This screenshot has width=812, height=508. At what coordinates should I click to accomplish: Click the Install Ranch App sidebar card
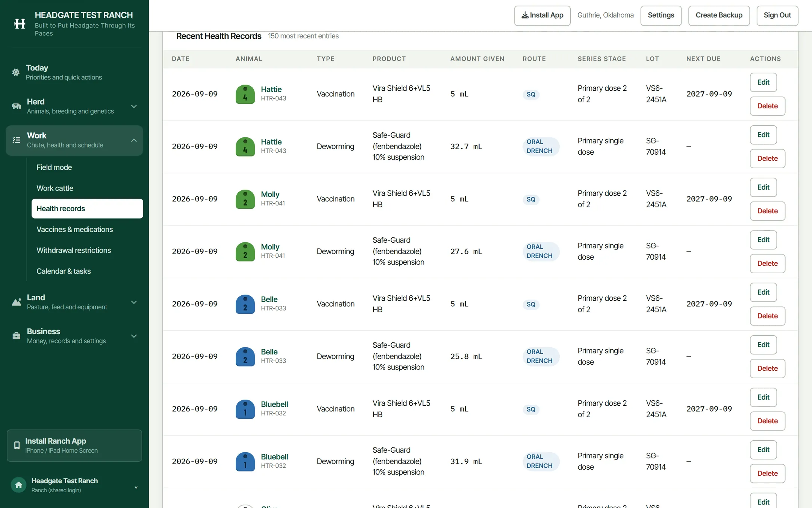coord(74,446)
